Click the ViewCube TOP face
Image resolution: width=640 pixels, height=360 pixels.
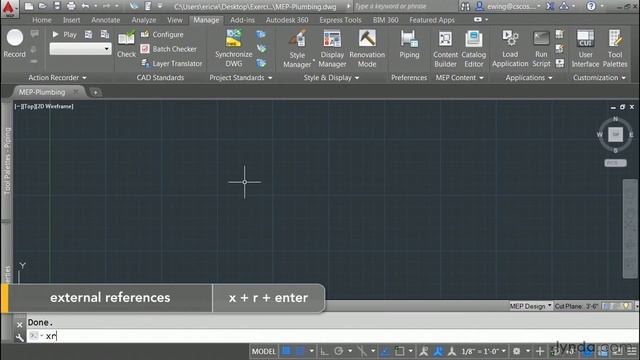coord(615,134)
